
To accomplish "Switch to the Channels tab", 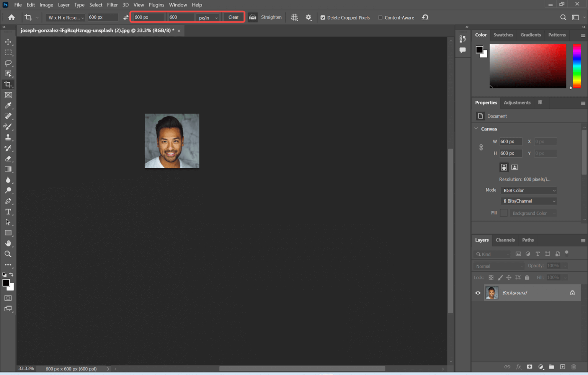I will (505, 240).
